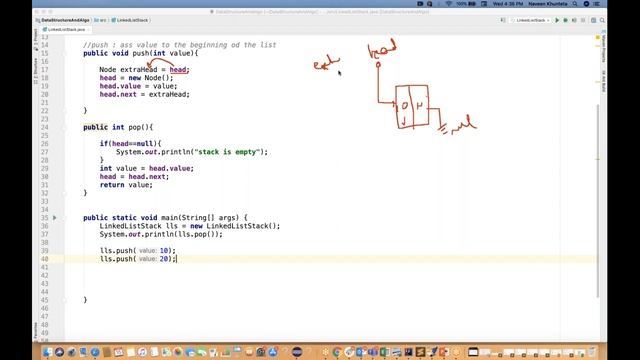Click the stop button in run toolbar
640x360 pixels.
pyautogui.click(x=583, y=20)
